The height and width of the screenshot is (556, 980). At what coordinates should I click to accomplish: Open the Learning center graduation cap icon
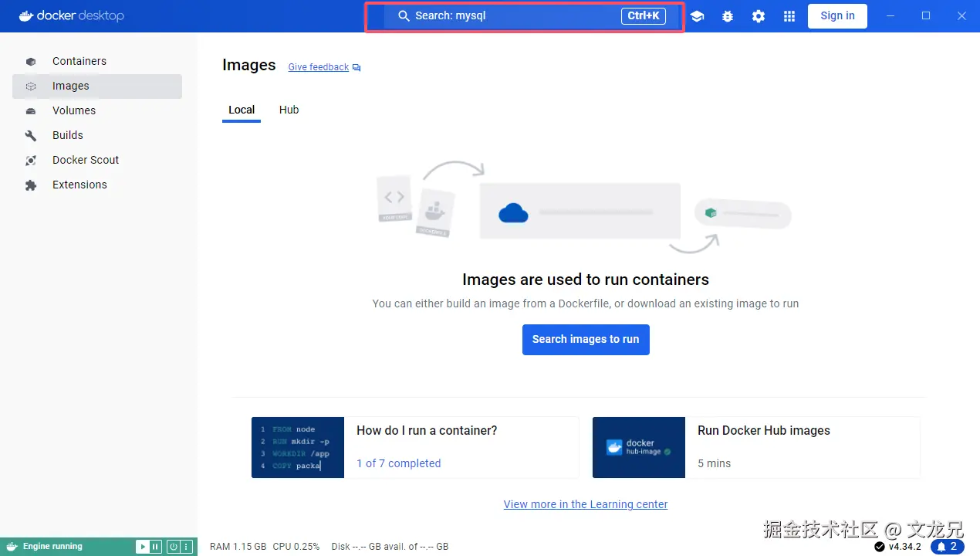coord(697,15)
